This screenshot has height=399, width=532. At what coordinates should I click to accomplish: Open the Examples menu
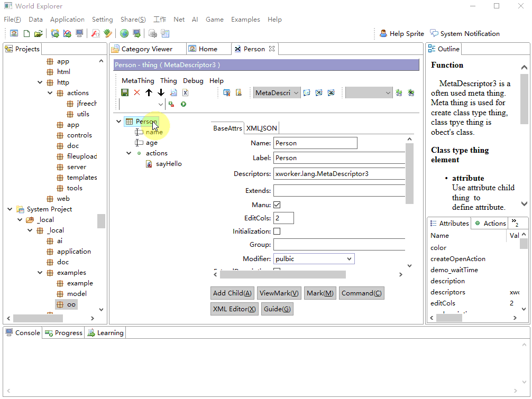pyautogui.click(x=245, y=20)
